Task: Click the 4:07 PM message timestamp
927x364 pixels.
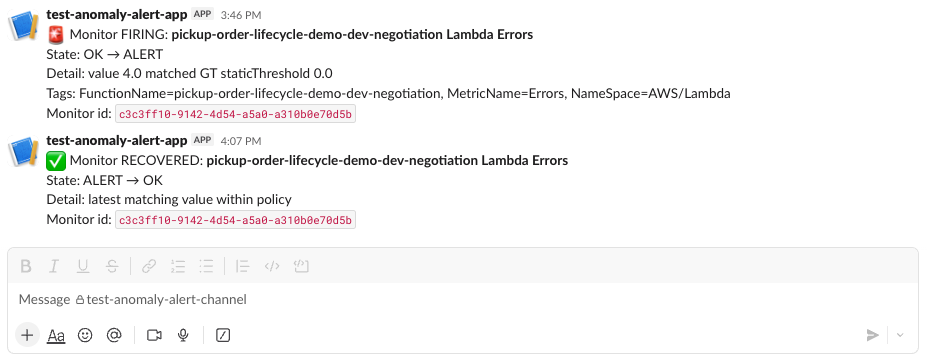Action: pos(241,141)
